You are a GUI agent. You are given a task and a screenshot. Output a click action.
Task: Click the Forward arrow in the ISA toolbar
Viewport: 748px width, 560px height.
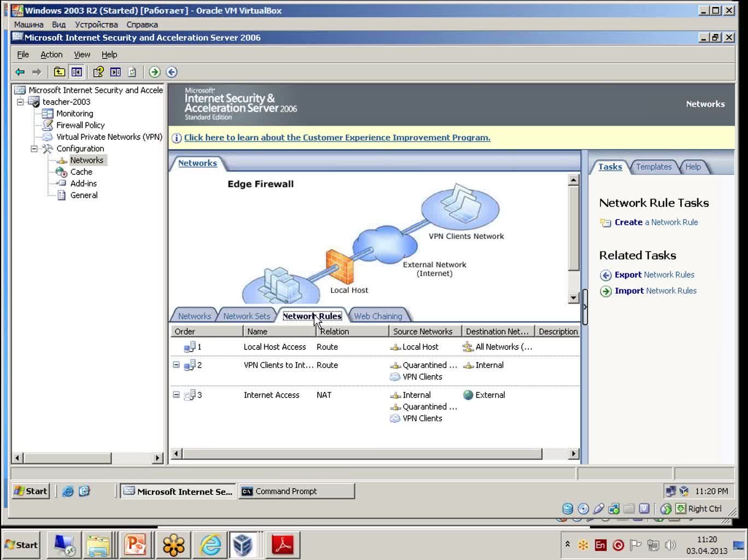[37, 72]
